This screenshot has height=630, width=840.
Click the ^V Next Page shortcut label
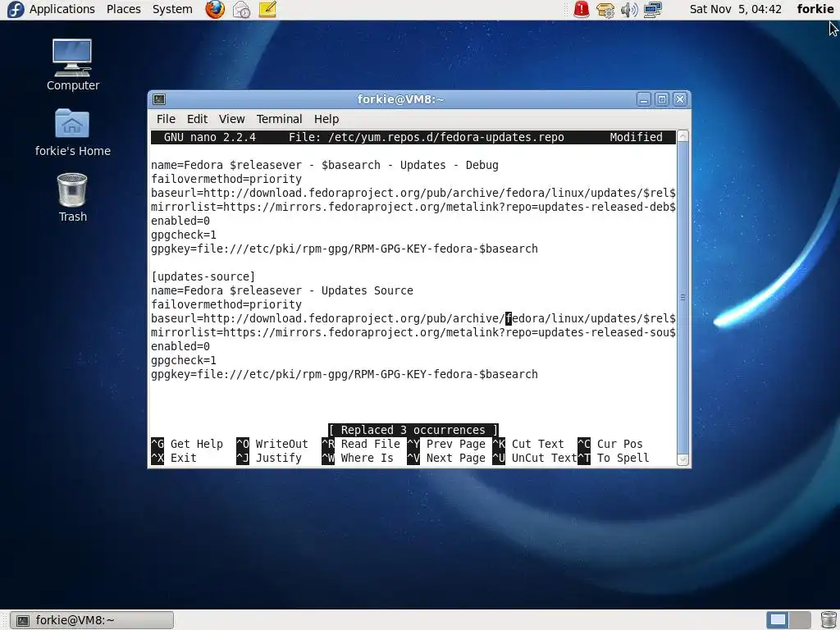point(446,458)
